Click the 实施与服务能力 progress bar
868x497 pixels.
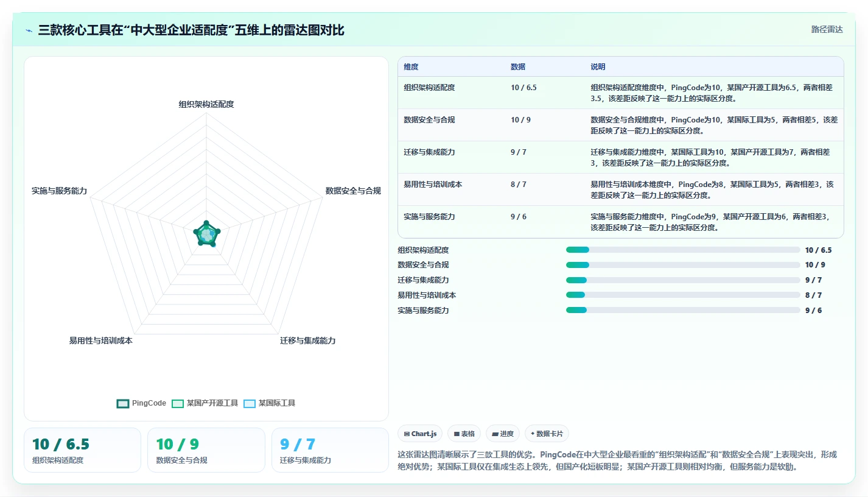[x=683, y=310]
